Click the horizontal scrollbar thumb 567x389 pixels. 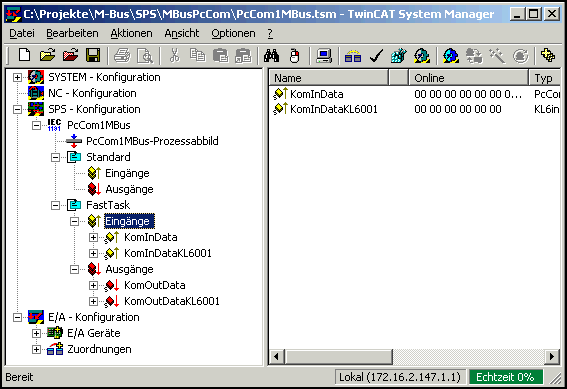(339, 357)
